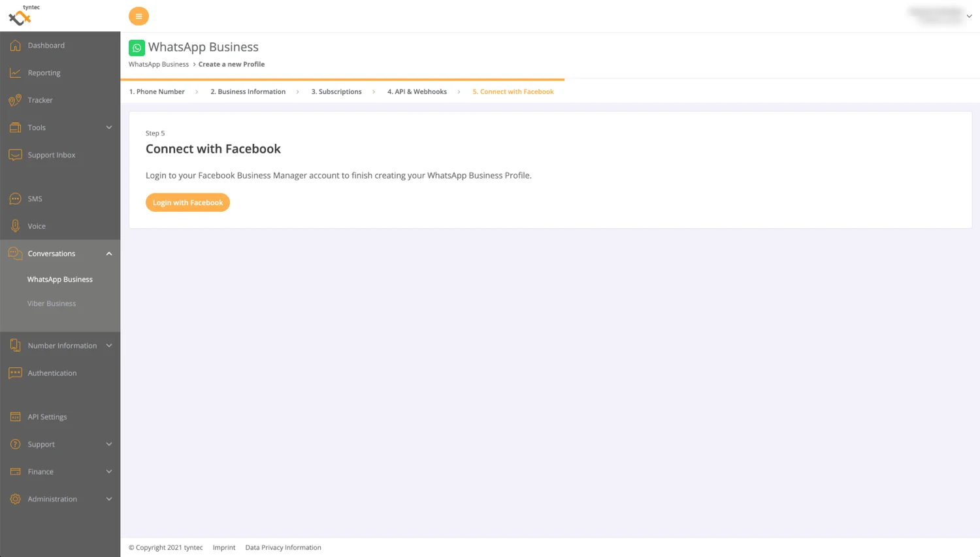Click the Finance card icon

[x=15, y=472]
